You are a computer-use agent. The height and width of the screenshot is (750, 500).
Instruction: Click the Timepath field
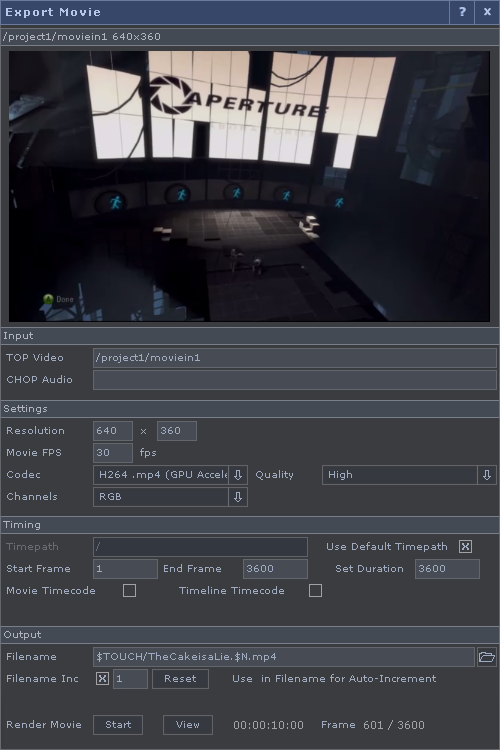(200, 547)
